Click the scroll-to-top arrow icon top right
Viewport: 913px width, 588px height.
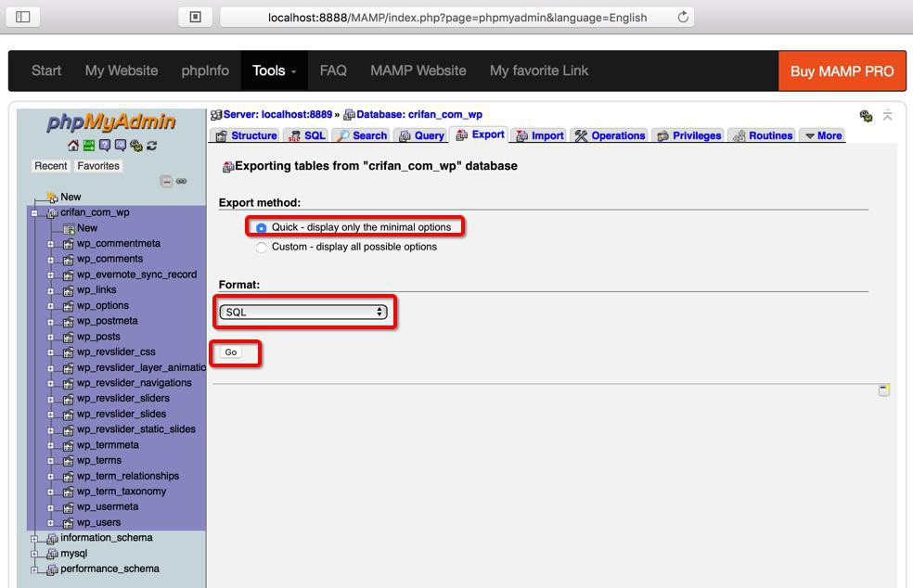(887, 115)
